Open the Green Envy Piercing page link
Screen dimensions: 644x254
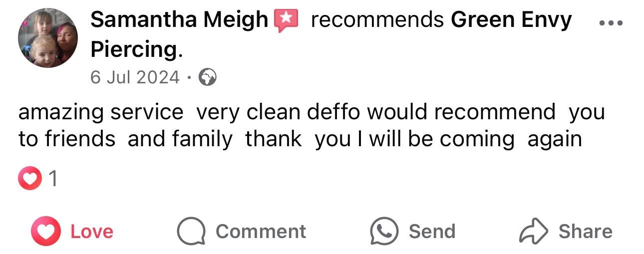pos(511,20)
